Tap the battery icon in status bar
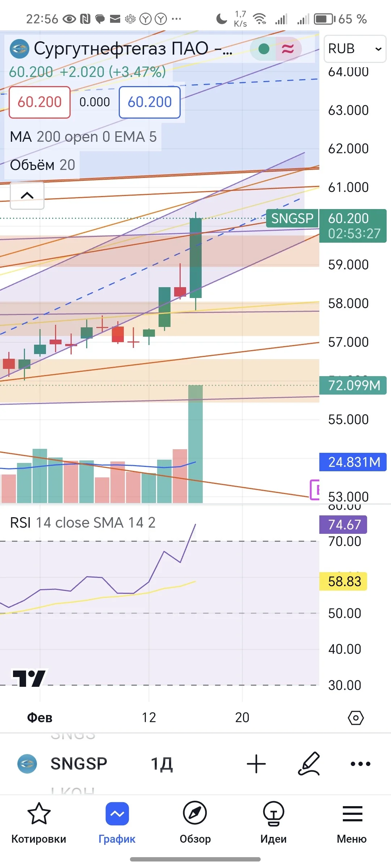The width and height of the screenshot is (391, 868). 324,19
